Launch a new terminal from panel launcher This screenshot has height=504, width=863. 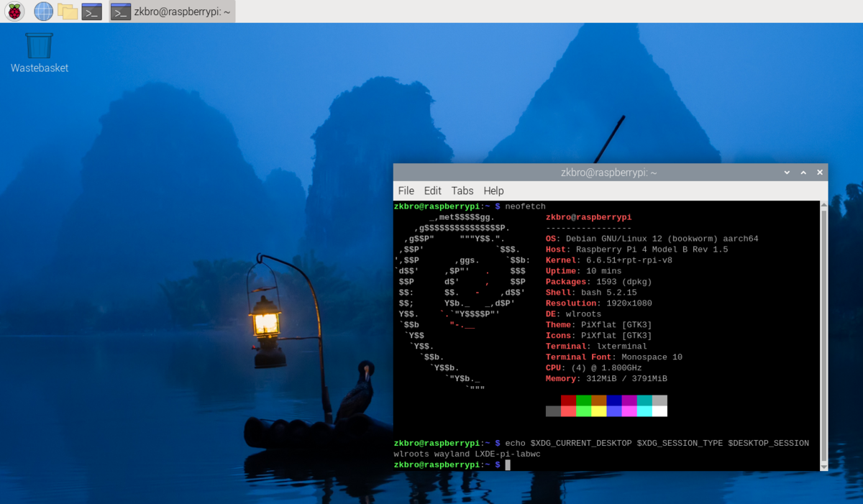(91, 12)
